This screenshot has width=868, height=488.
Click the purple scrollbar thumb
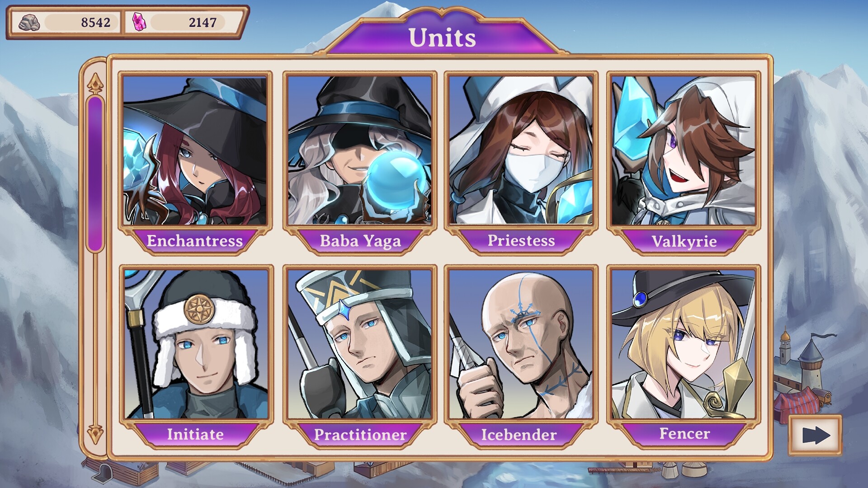click(x=95, y=174)
